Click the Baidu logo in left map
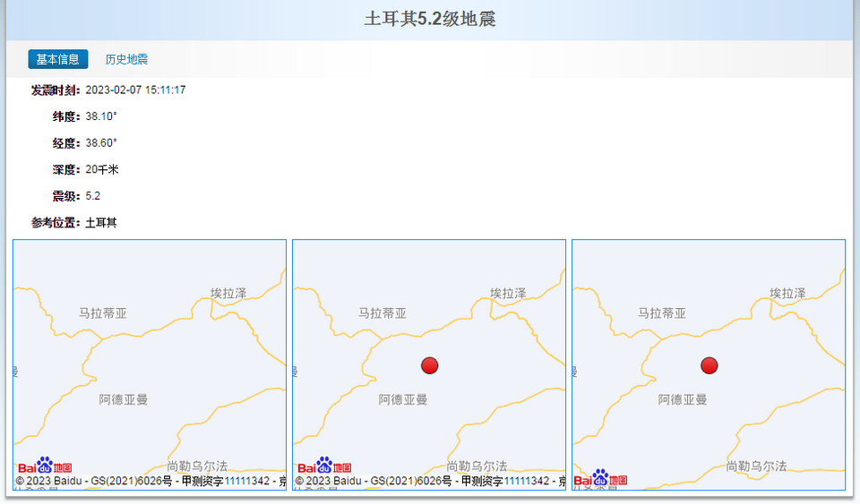The width and height of the screenshot is (860, 504). (x=45, y=466)
